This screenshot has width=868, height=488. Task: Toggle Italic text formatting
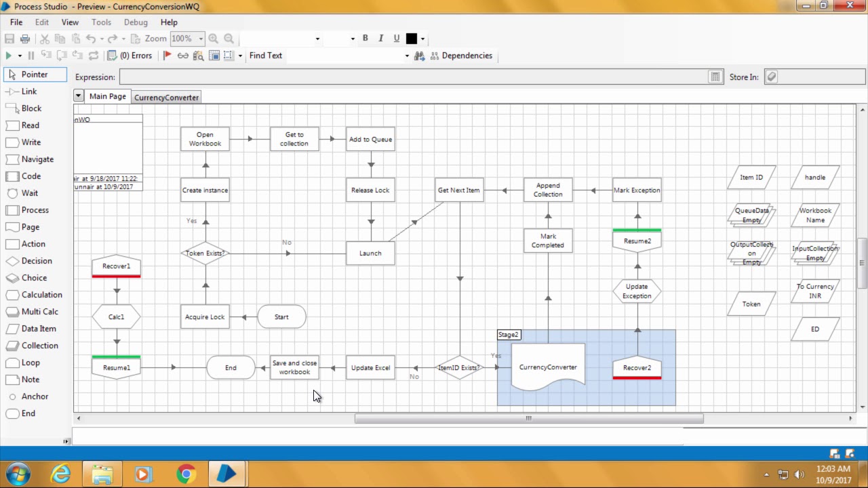click(x=381, y=39)
